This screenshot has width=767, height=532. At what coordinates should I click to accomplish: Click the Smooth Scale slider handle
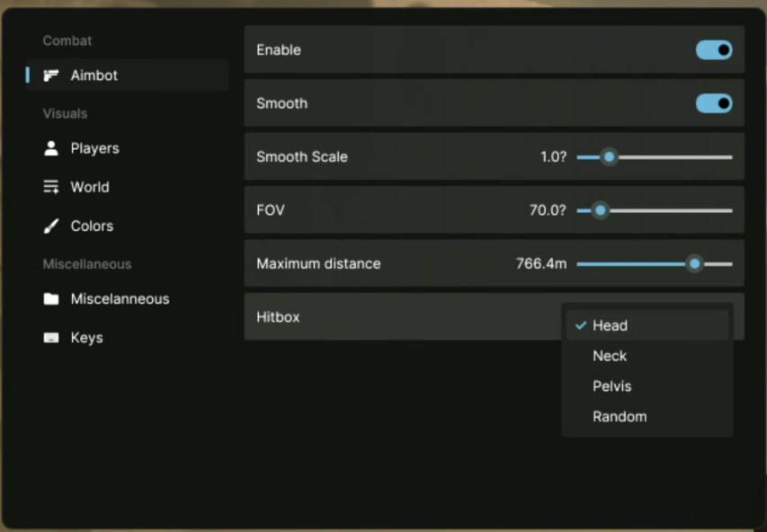pyautogui.click(x=609, y=157)
